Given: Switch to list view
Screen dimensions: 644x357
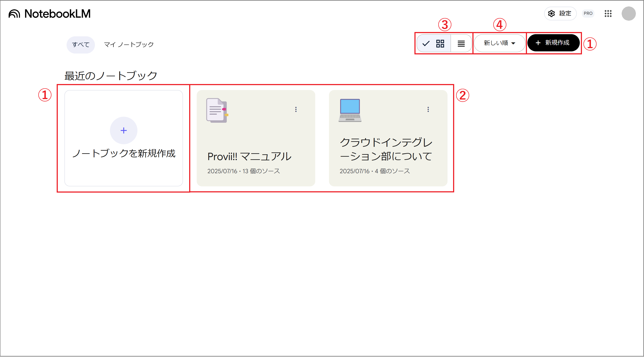Looking at the screenshot, I should (x=461, y=44).
